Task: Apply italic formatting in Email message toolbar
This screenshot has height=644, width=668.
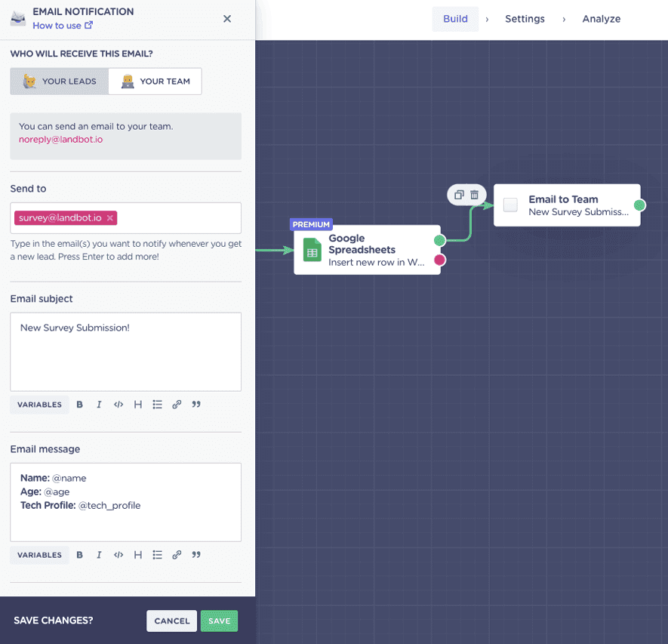Action: click(99, 555)
